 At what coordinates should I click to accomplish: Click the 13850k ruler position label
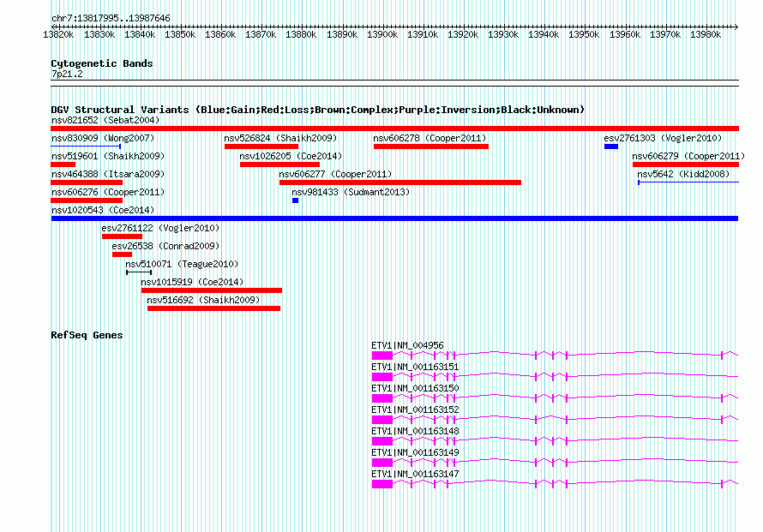pos(179,34)
